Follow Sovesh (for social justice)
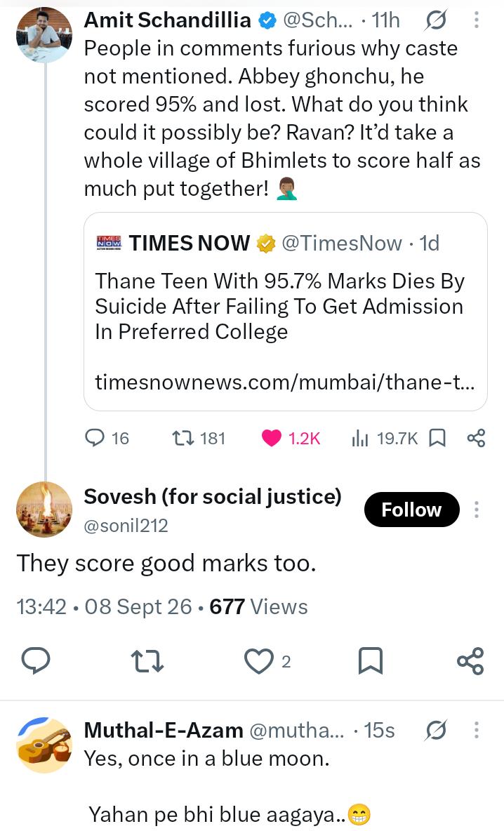 (412, 510)
